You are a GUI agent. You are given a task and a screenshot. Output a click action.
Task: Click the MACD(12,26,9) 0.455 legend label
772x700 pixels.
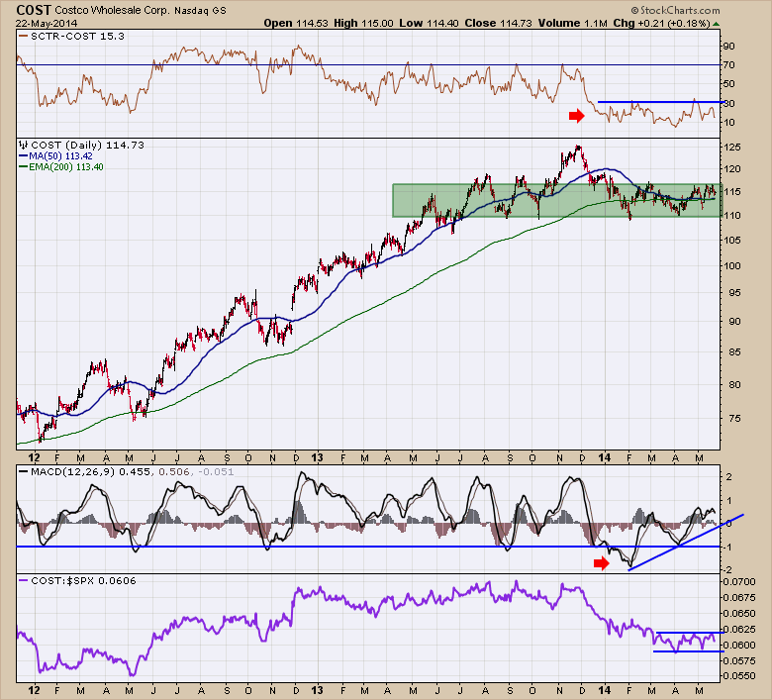click(x=91, y=472)
